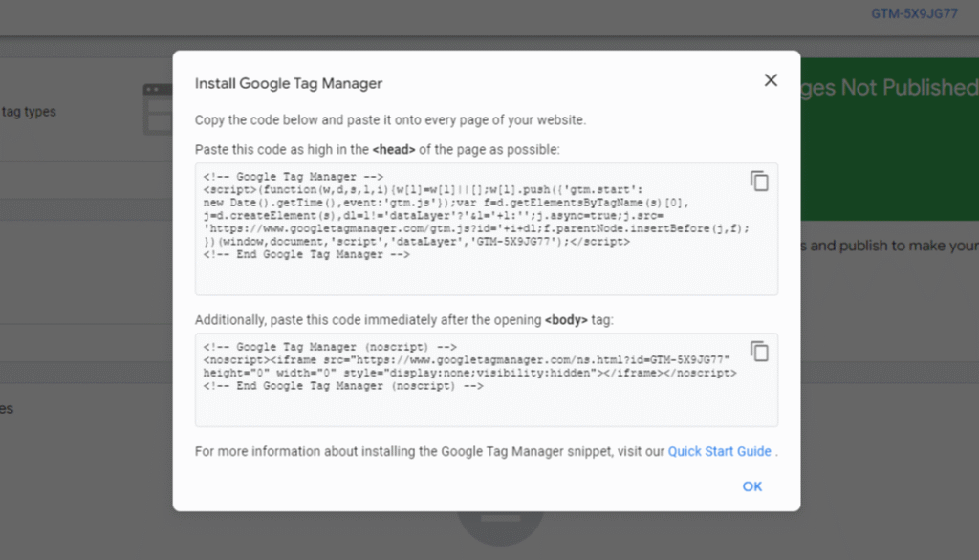Select the body noscript code box
The height and width of the screenshot is (560, 979).
(x=487, y=379)
